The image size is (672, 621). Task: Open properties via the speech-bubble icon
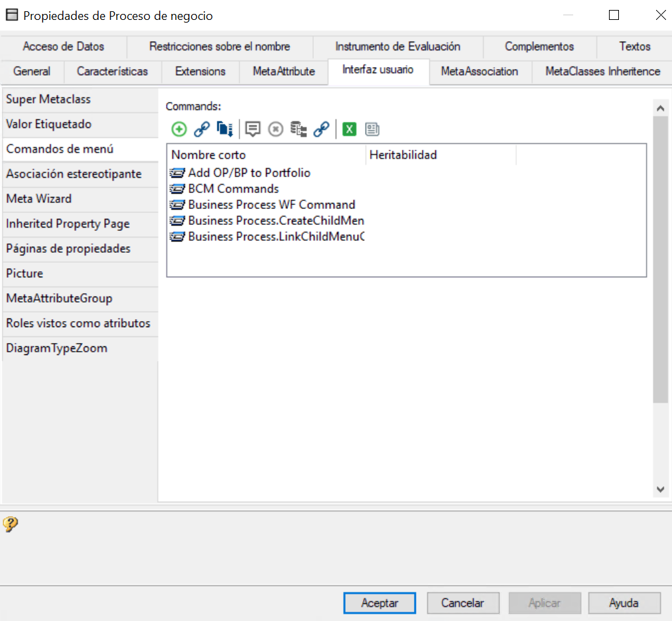pyautogui.click(x=253, y=129)
